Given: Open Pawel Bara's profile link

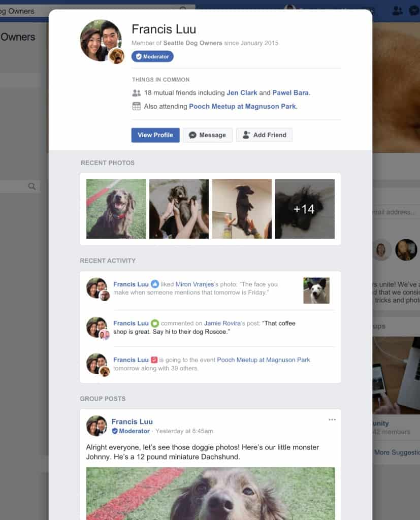Looking at the screenshot, I should point(290,93).
